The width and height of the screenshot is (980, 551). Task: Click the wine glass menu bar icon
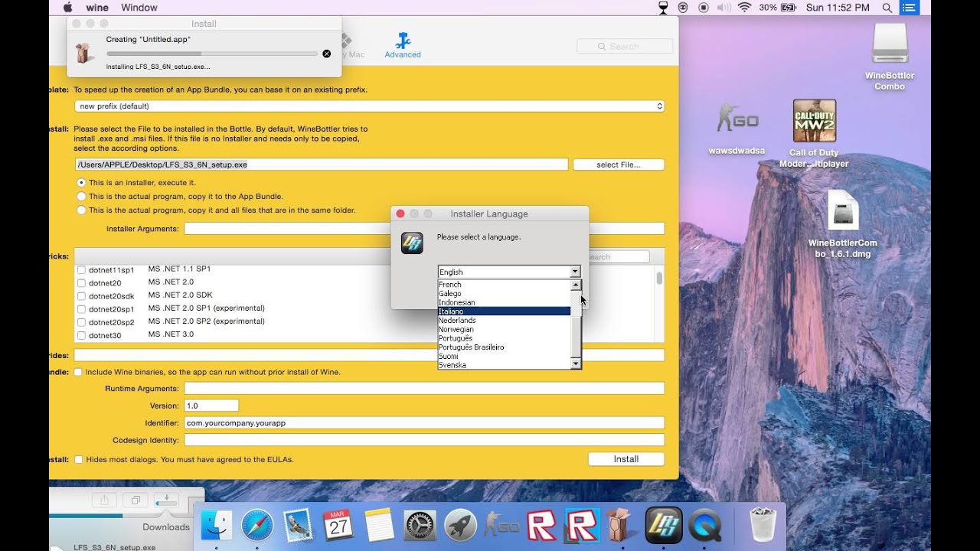(x=663, y=8)
